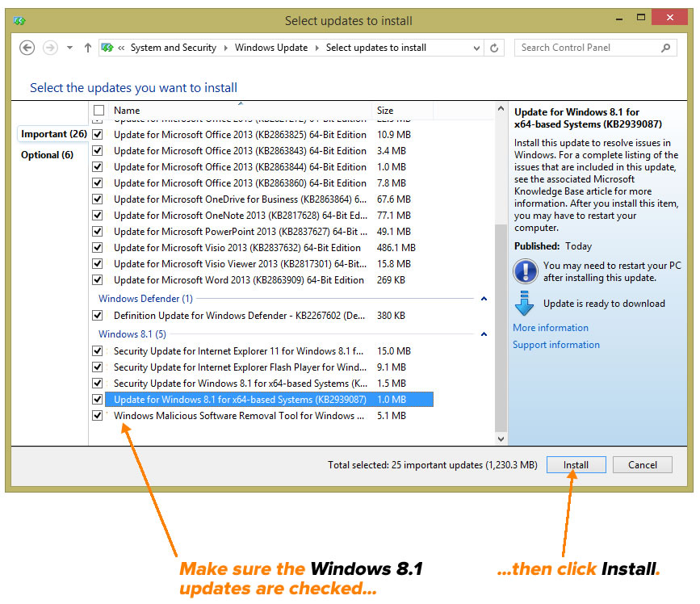The width and height of the screenshot is (700, 604).
Task: Click the Cancel button
Action: point(643,465)
